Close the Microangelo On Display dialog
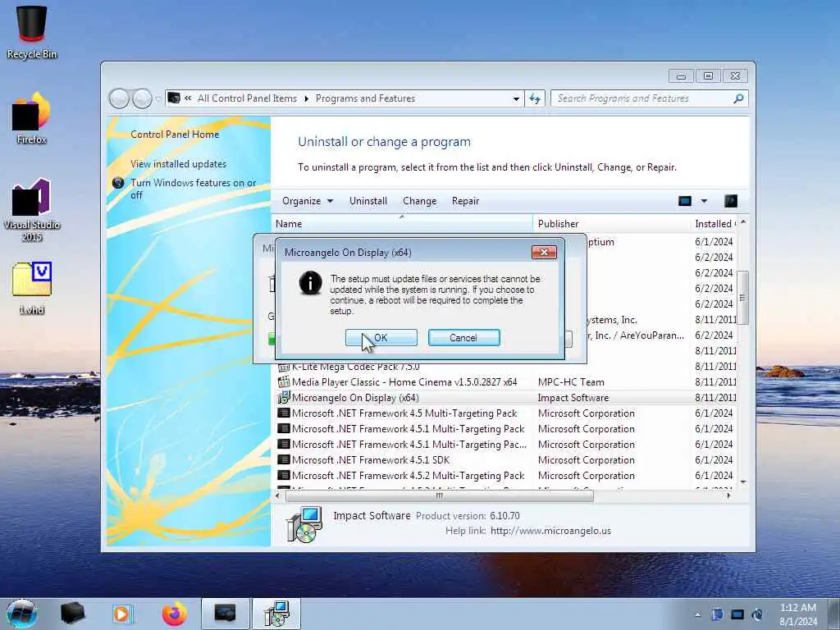Image resolution: width=840 pixels, height=630 pixels. tap(544, 252)
